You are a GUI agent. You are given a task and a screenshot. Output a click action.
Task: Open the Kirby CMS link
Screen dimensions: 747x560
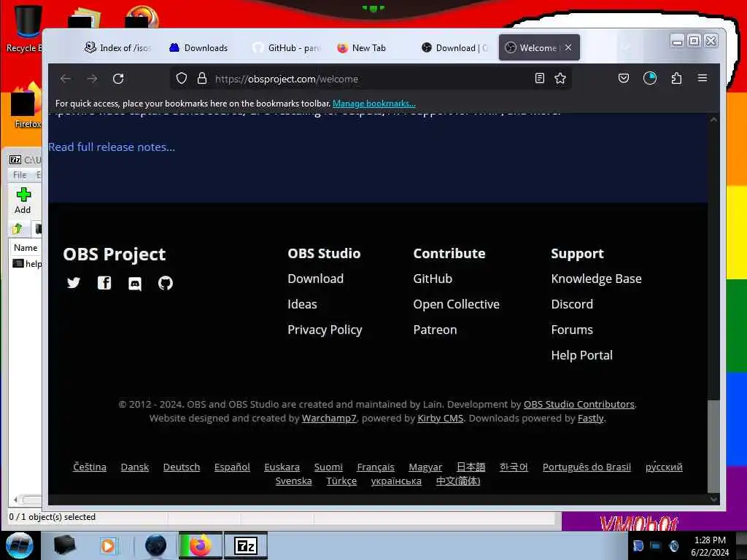(x=440, y=418)
